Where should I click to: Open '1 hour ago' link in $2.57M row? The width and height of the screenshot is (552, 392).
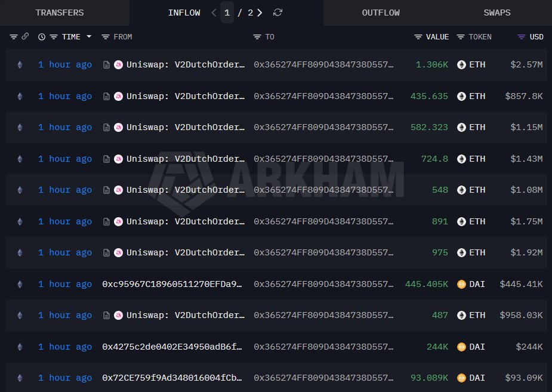point(65,65)
